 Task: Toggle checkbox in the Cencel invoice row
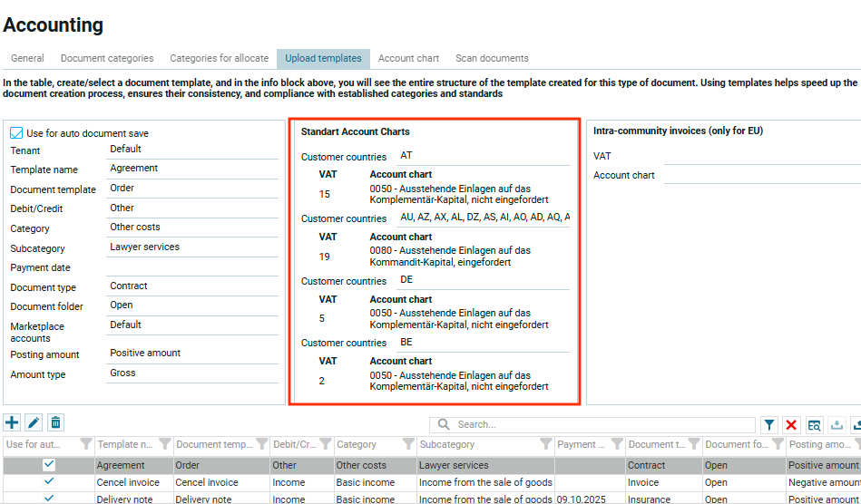point(49,482)
